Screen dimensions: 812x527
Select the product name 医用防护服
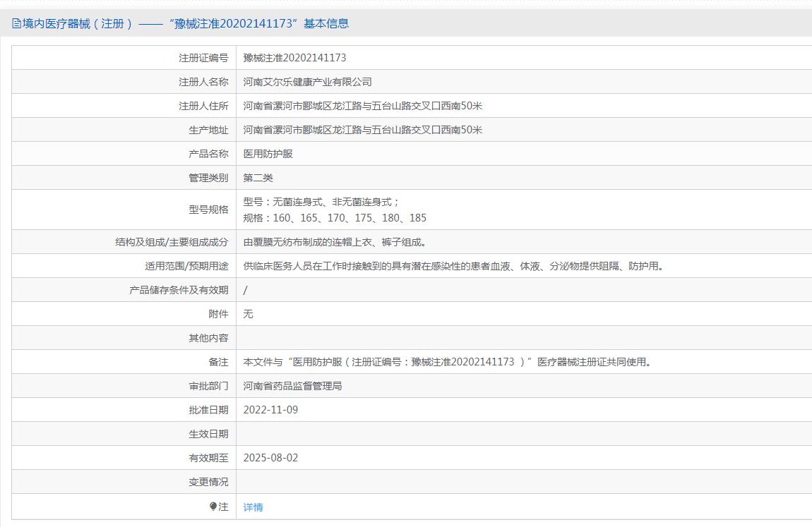[268, 154]
